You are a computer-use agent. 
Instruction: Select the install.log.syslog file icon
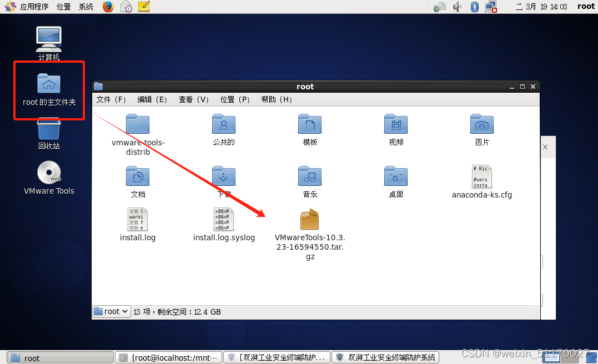click(x=224, y=219)
